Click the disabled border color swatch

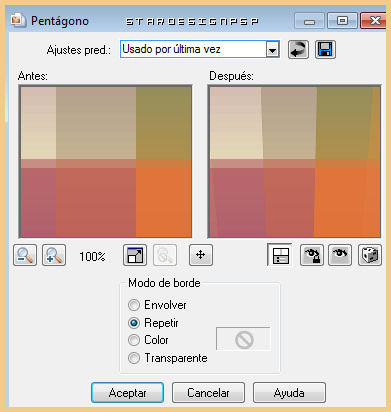(x=244, y=339)
